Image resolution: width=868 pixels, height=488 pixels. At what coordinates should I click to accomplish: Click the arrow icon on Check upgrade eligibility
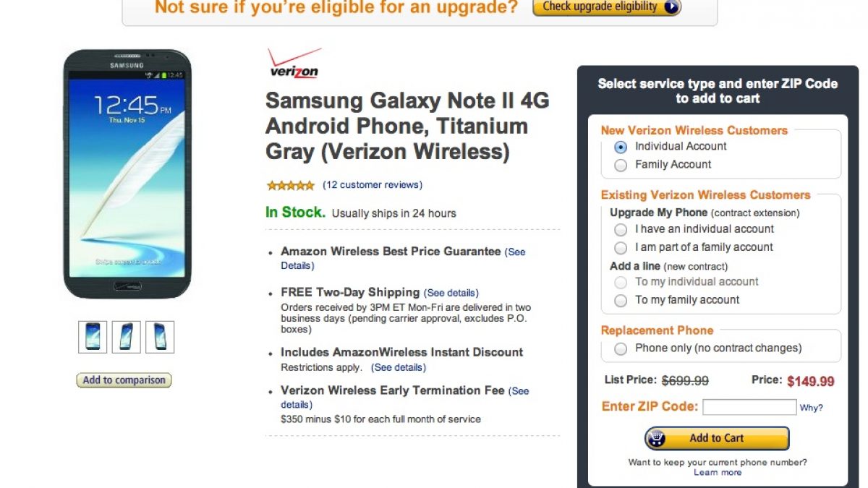pos(671,7)
